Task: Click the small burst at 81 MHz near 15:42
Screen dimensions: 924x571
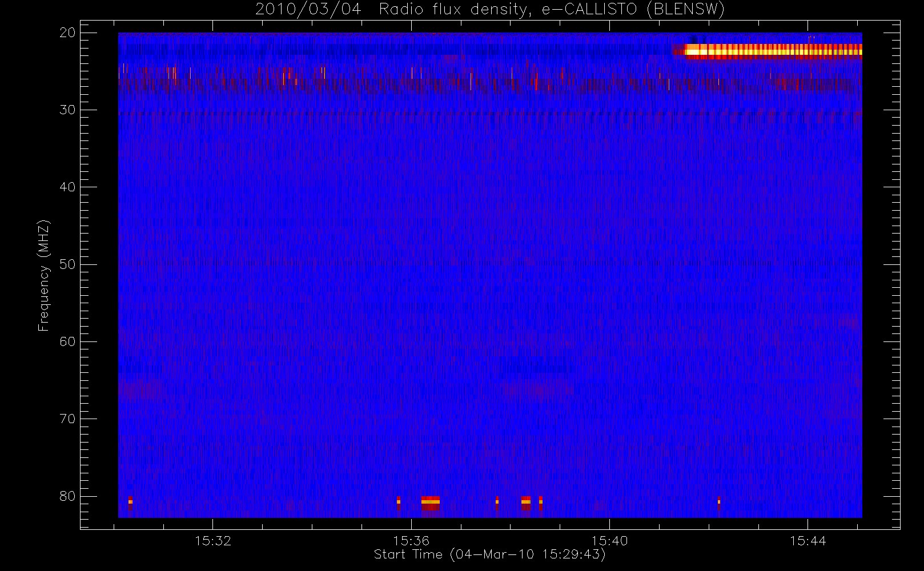Action: (x=719, y=502)
